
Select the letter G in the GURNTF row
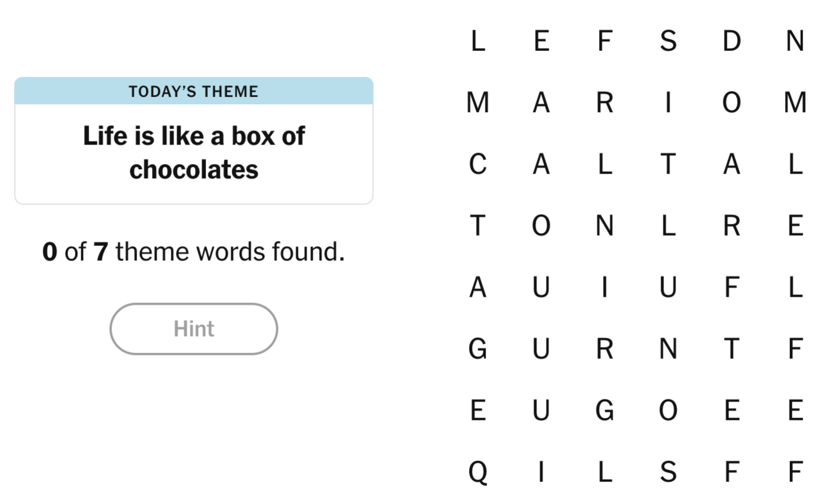[x=478, y=348]
